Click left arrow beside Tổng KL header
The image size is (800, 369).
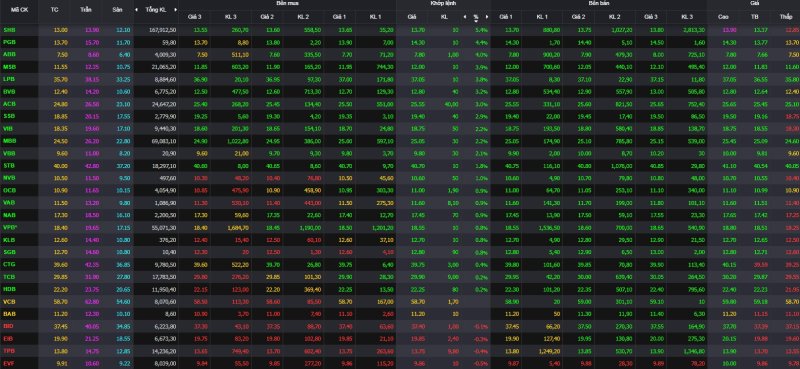136,10
